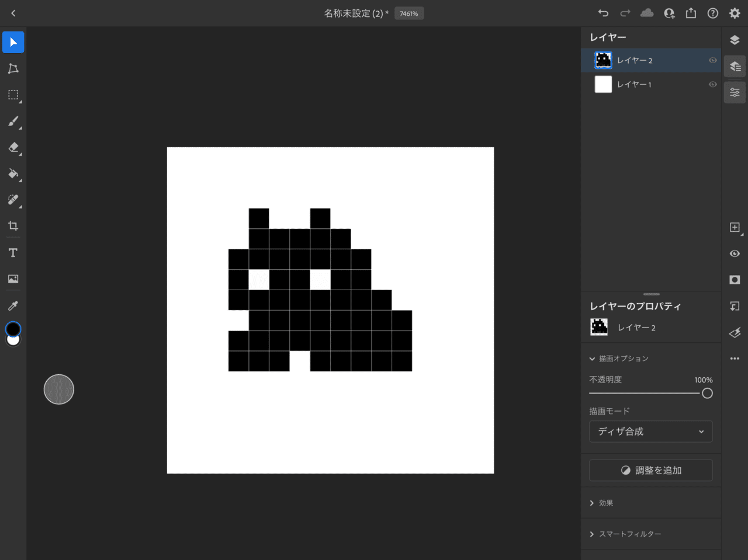Adjust the 不透明度 opacity slider handle

[707, 394]
